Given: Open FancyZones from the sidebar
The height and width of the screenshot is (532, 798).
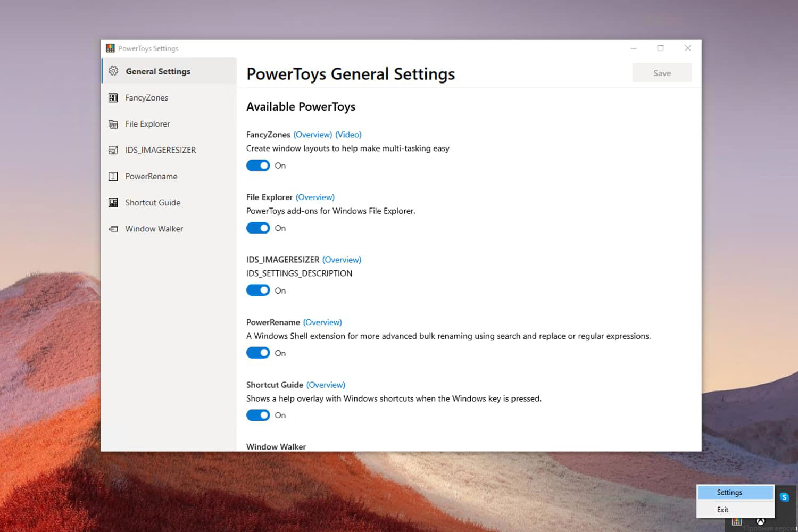Looking at the screenshot, I should [x=146, y=97].
